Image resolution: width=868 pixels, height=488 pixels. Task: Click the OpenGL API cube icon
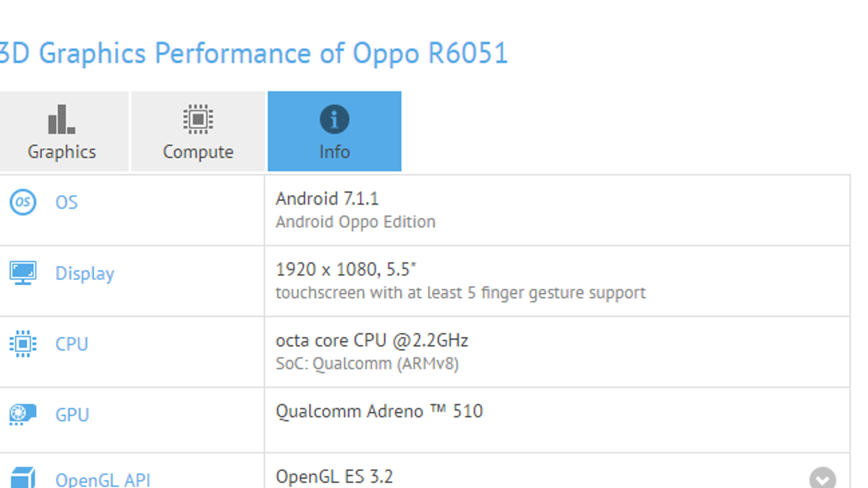pos(23,478)
